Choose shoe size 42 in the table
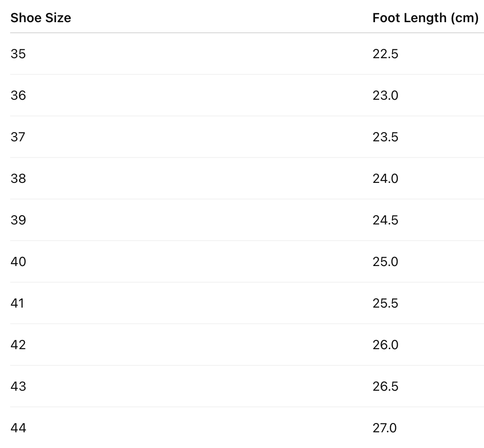Image resolution: width=484 pixels, height=448 pixels. click(x=18, y=345)
